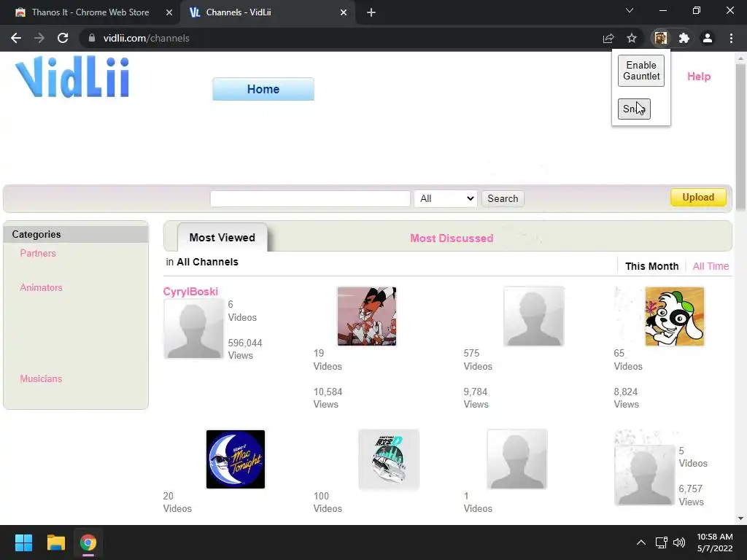Open Musicians category

click(x=41, y=378)
